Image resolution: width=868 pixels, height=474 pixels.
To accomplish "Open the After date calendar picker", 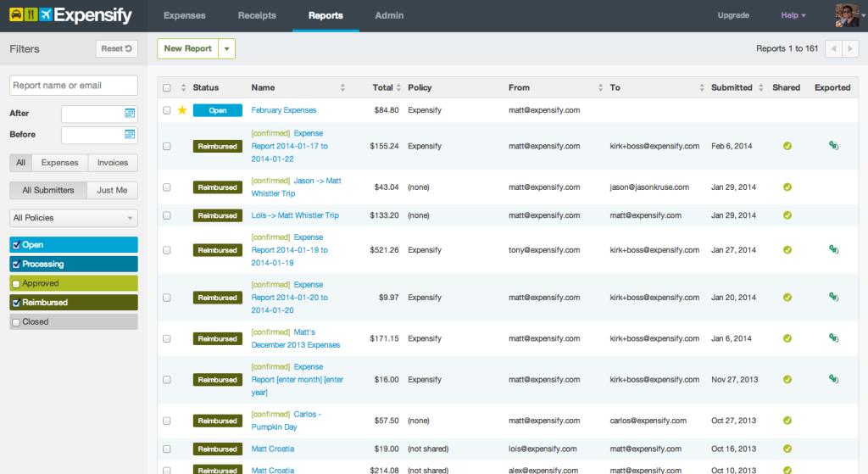I will 130,114.
